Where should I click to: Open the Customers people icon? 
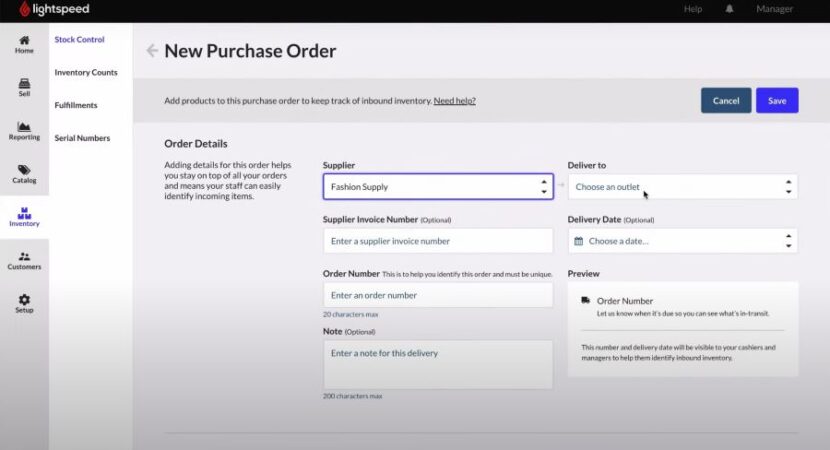pos(24,257)
